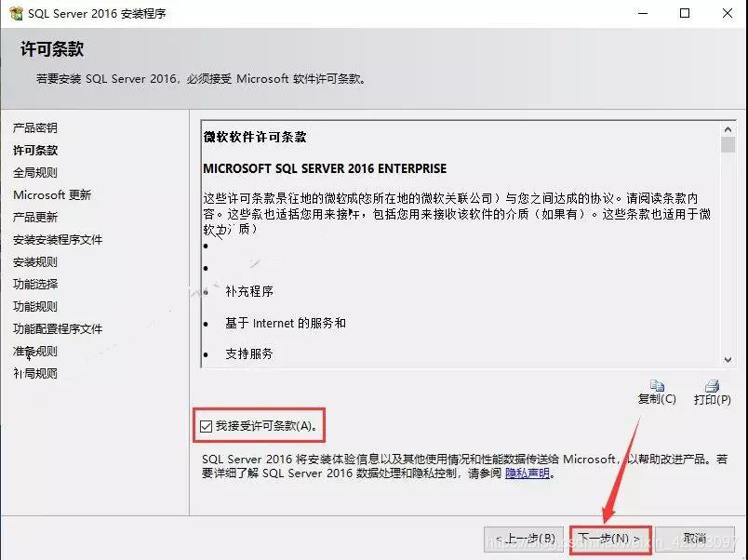The image size is (748, 560).
Task: Click the SQL Server installer title bar icon
Action: (x=16, y=13)
